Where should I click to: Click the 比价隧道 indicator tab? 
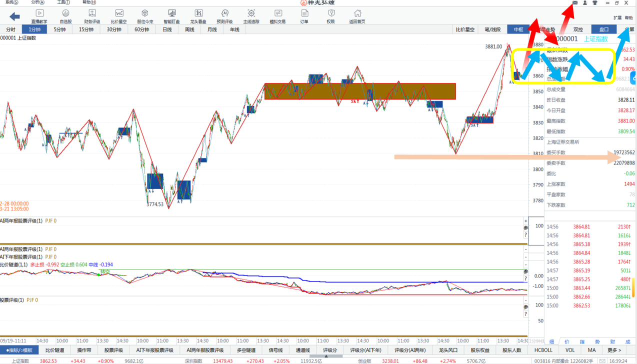54,350
